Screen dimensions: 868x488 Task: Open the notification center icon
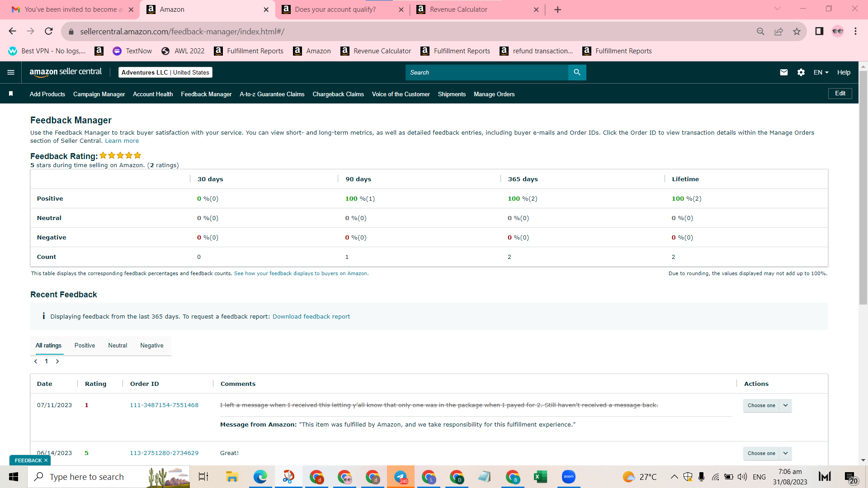tap(850, 477)
